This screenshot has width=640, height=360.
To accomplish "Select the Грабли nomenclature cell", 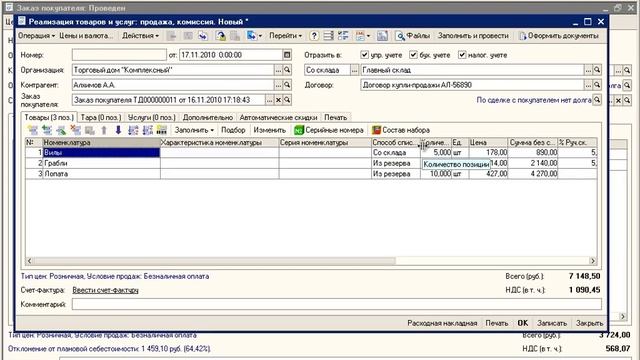I will pos(101,163).
